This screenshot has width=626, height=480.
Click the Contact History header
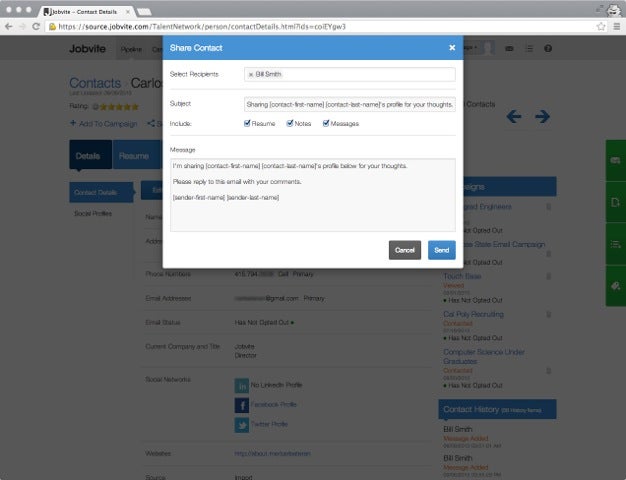tap(497, 409)
